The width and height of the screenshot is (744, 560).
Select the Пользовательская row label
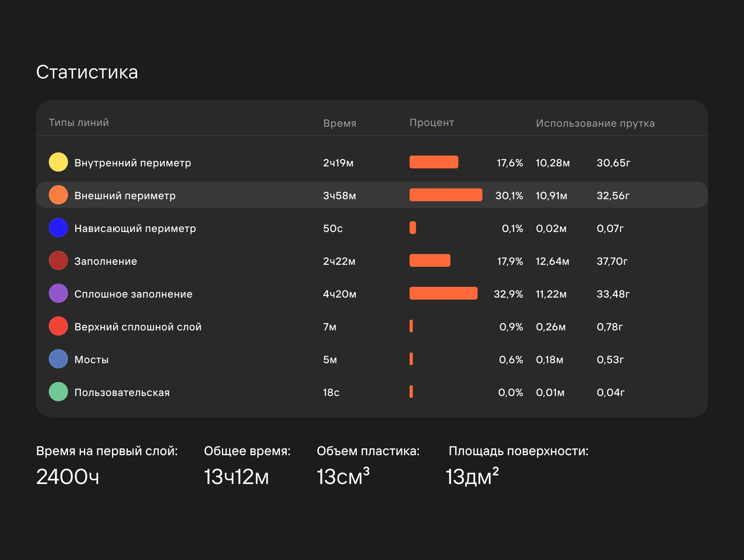122,392
